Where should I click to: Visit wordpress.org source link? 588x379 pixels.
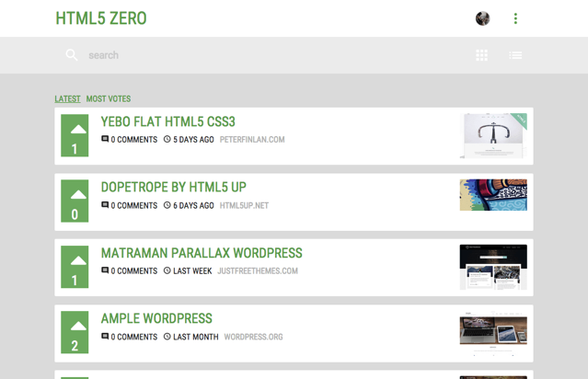pyautogui.click(x=253, y=337)
